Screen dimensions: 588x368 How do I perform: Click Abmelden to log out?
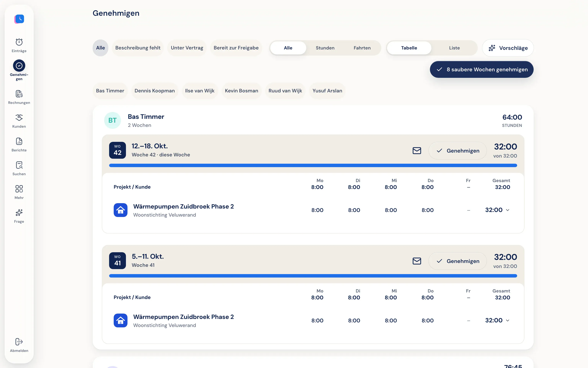[x=19, y=345]
